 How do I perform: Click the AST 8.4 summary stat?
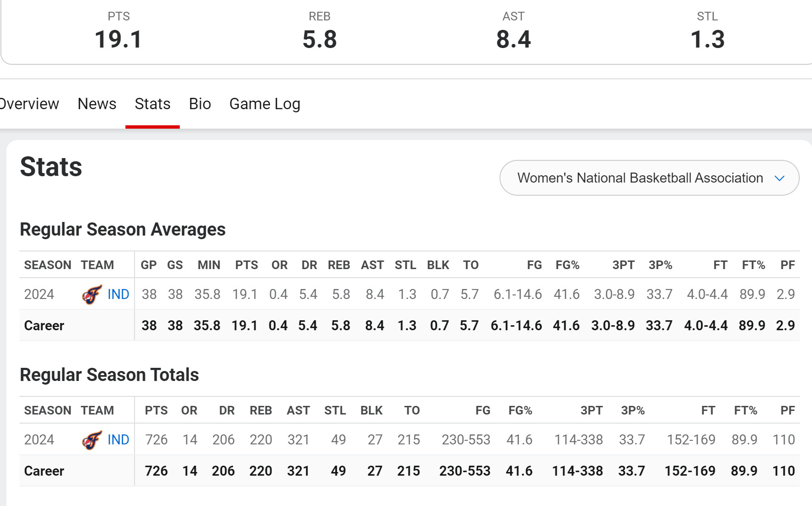tap(514, 30)
